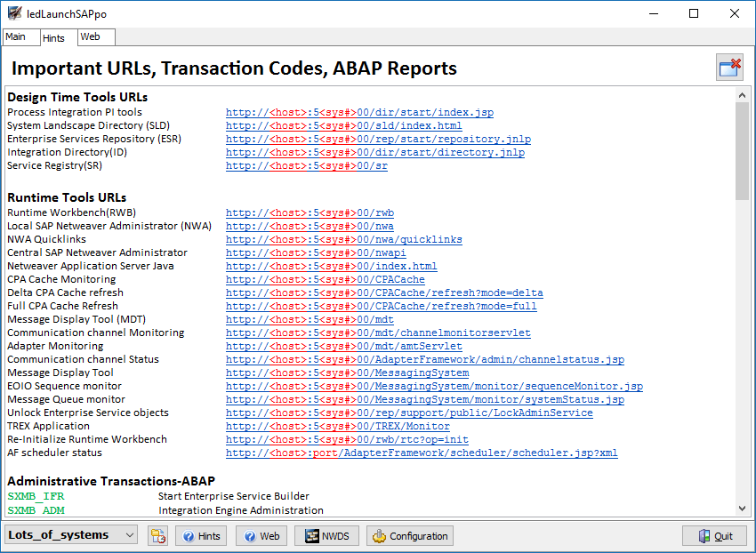
Task: Click the SXMB_IFR transaction code
Action: [x=36, y=496]
